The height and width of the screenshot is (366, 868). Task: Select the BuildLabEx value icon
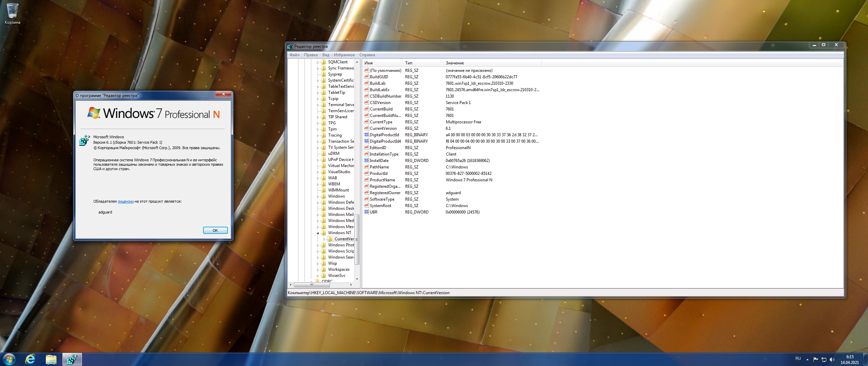[x=366, y=90]
